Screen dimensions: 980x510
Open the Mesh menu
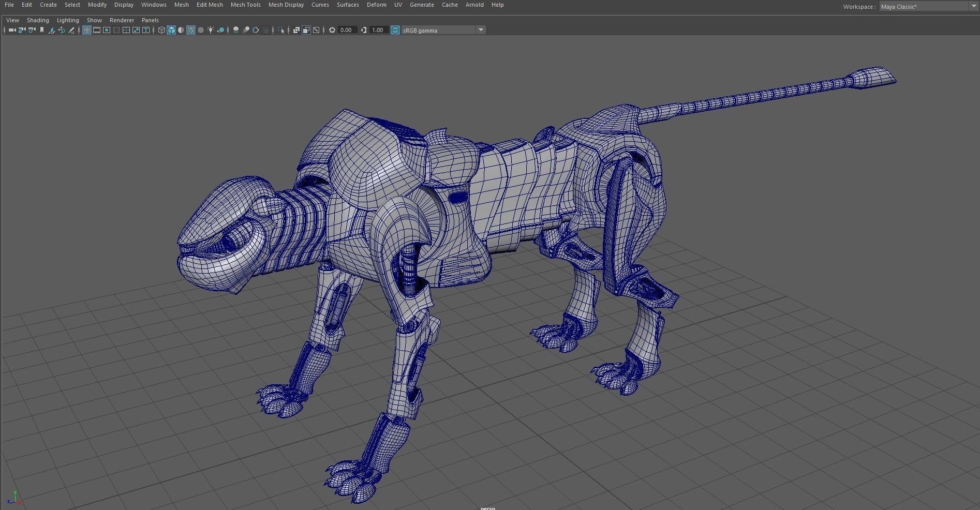[182, 5]
